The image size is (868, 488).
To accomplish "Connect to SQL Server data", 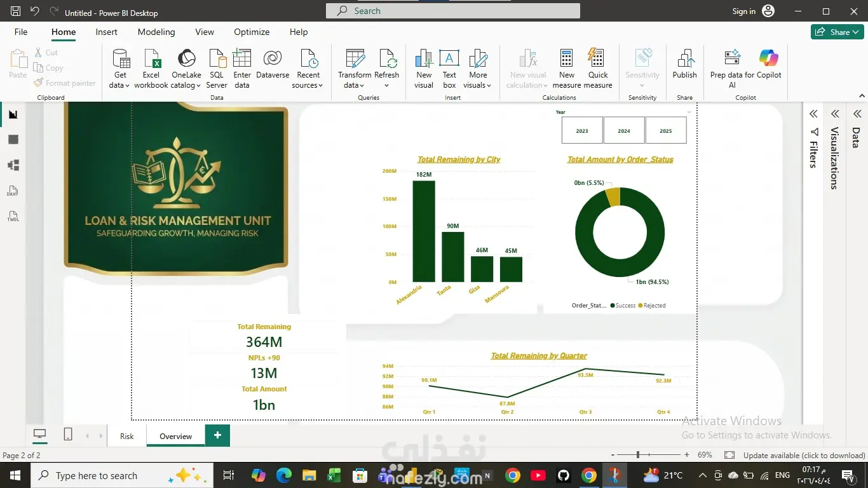I will (217, 69).
